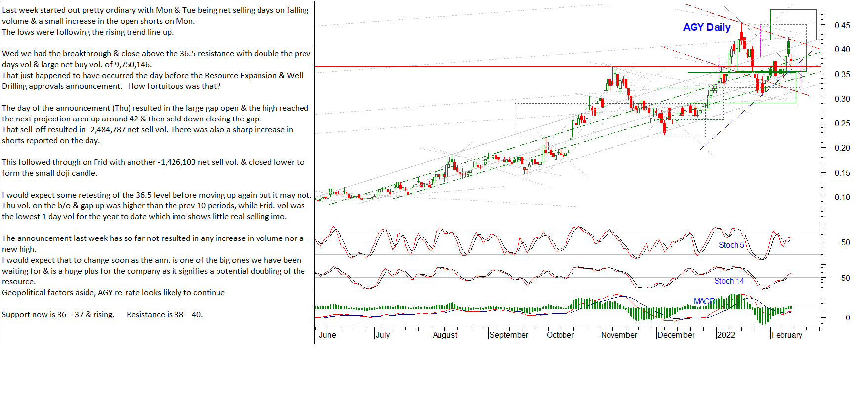Click text 'Support now is 36 – 37 & rising.'
Image resolution: width=868 pixels, height=397 pixels.
click(x=58, y=315)
